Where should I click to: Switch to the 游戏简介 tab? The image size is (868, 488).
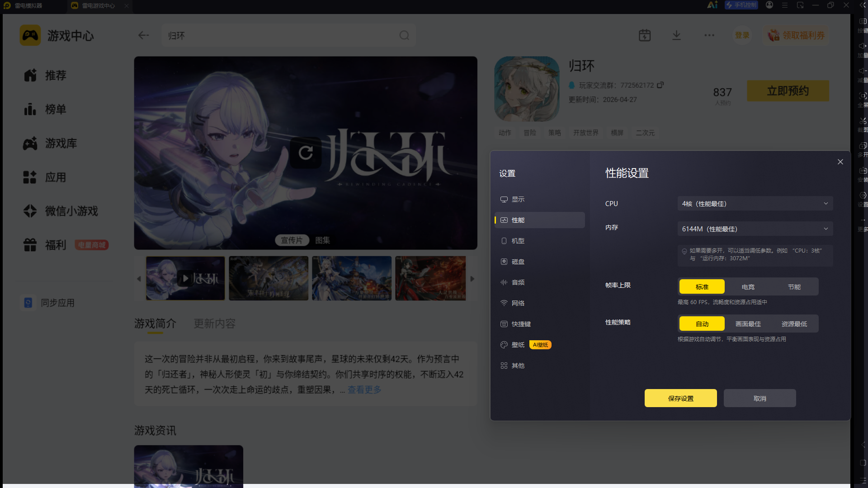[155, 324]
